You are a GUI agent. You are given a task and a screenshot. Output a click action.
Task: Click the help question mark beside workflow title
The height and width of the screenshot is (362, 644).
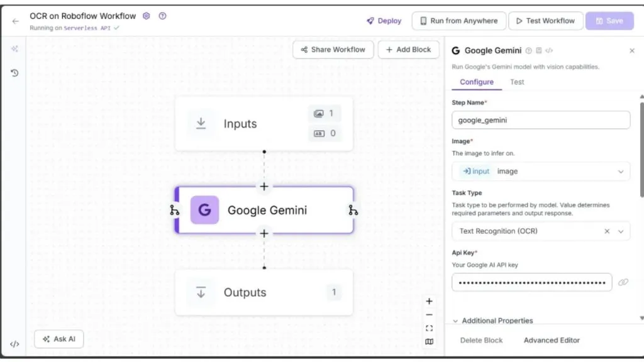click(x=163, y=16)
